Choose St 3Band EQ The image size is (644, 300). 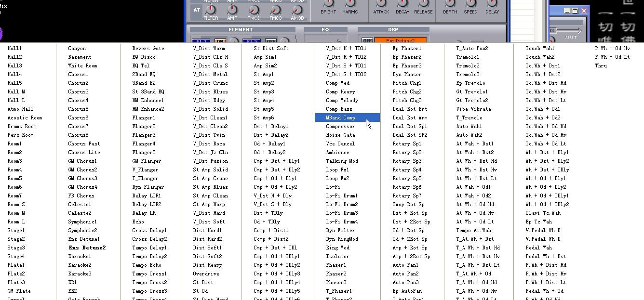point(148,91)
